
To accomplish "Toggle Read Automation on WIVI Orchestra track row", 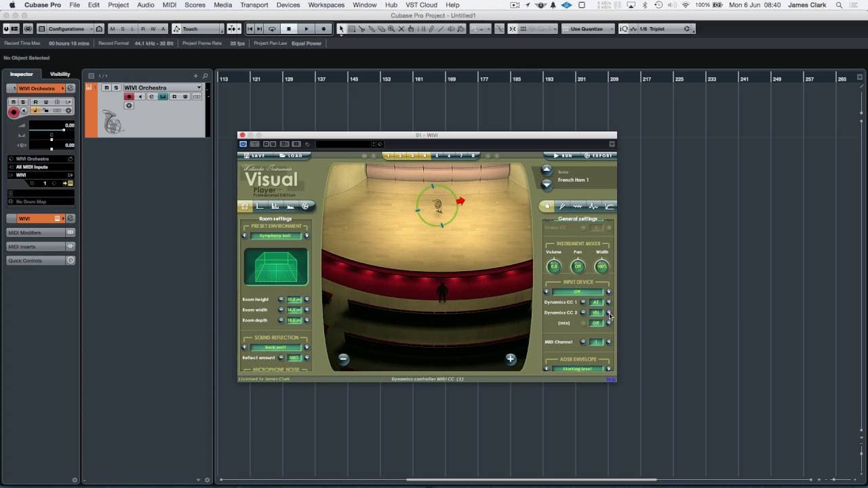I will (x=174, y=97).
